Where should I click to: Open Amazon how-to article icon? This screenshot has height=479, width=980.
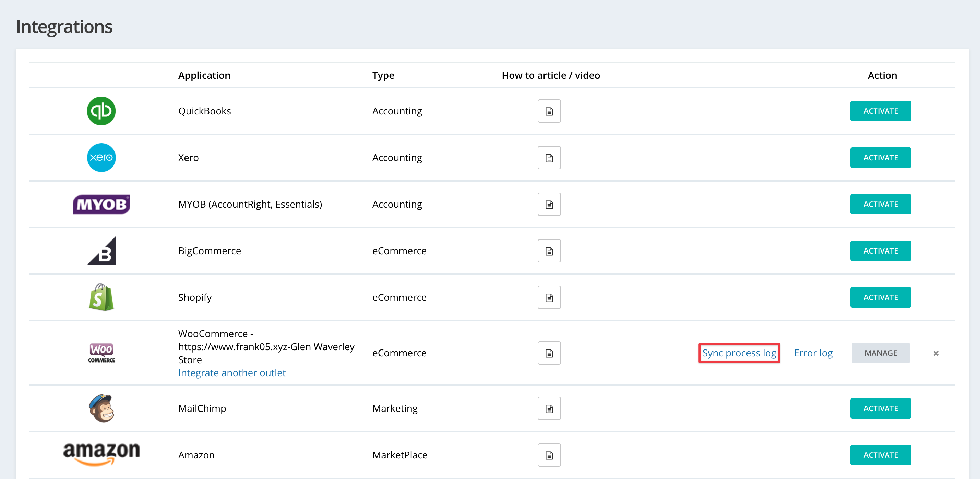pyautogui.click(x=549, y=455)
